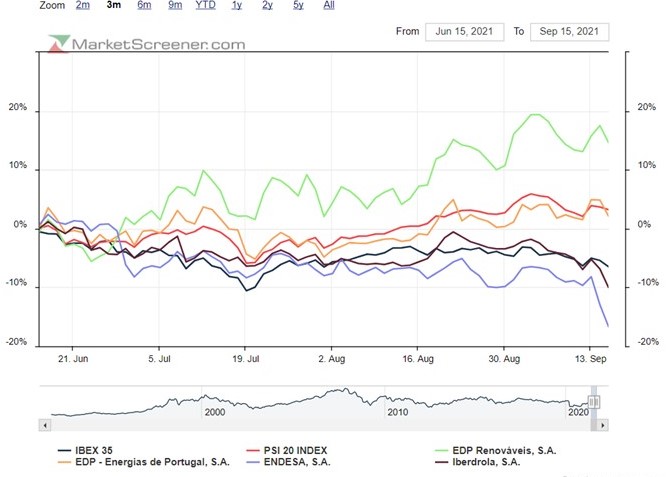The width and height of the screenshot is (666, 477).
Task: Click the navigator right scroll arrow
Action: [x=603, y=425]
